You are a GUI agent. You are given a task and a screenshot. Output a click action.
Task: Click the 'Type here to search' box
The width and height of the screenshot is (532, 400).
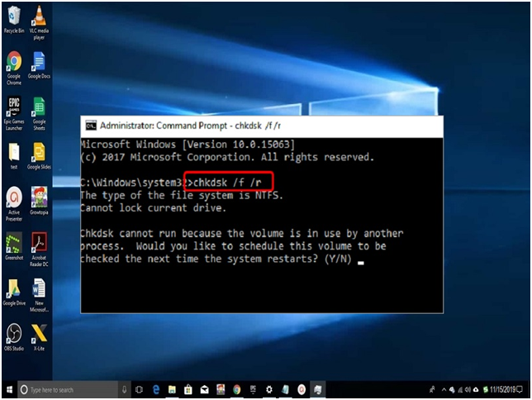pos(68,389)
